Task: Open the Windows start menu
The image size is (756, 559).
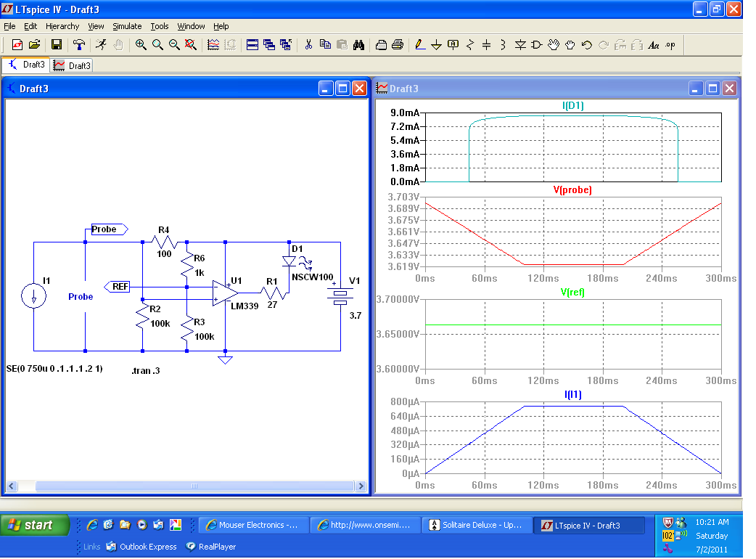Action: [36, 525]
